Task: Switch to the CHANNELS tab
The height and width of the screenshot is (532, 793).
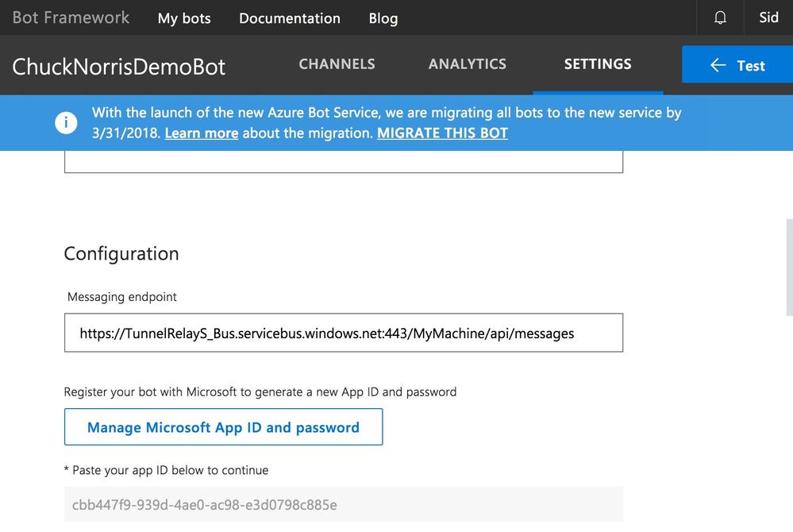Action: pos(337,64)
